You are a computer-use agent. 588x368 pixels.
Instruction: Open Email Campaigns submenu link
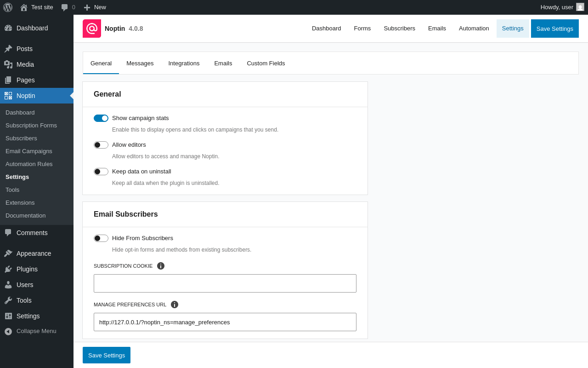[x=29, y=151]
